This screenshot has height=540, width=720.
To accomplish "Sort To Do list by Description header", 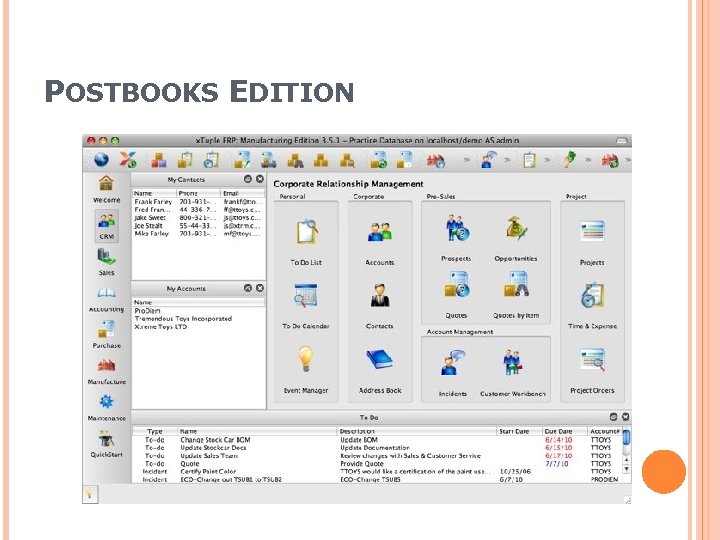I will (417, 431).
